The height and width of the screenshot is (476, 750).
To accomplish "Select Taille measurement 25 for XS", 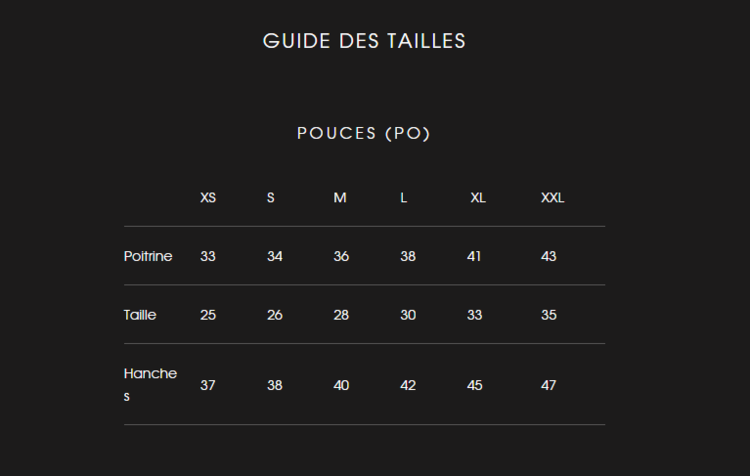I will pos(208,315).
